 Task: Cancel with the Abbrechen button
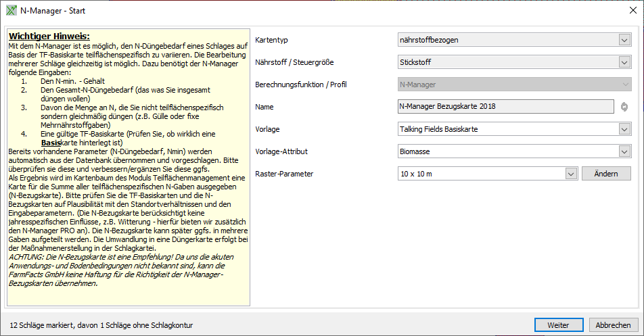pyautogui.click(x=614, y=325)
